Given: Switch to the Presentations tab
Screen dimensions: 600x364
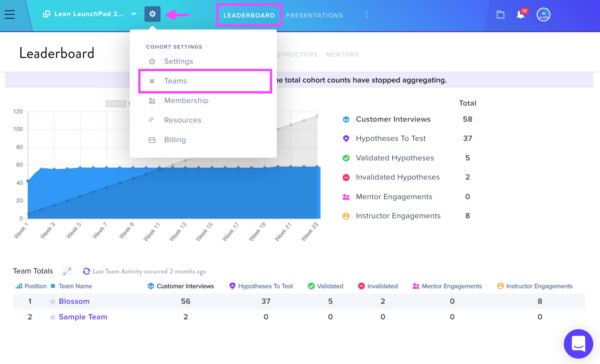Looking at the screenshot, I should click(x=314, y=15).
